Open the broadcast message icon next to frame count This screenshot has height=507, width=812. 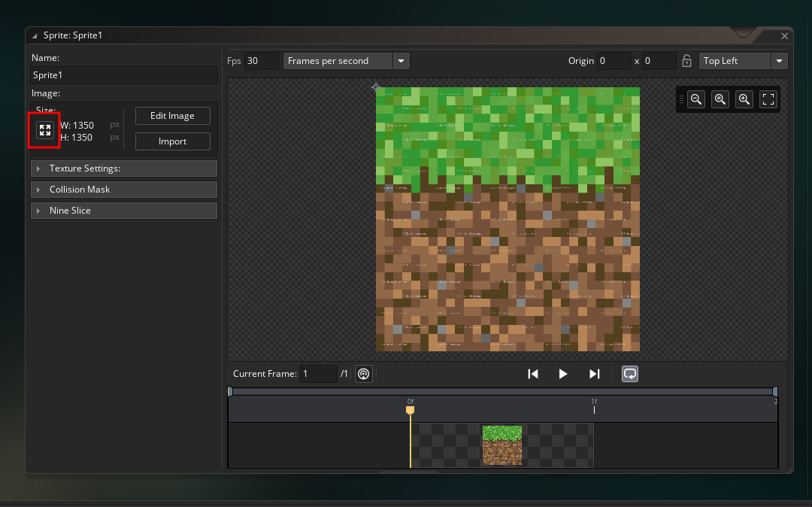click(x=364, y=374)
